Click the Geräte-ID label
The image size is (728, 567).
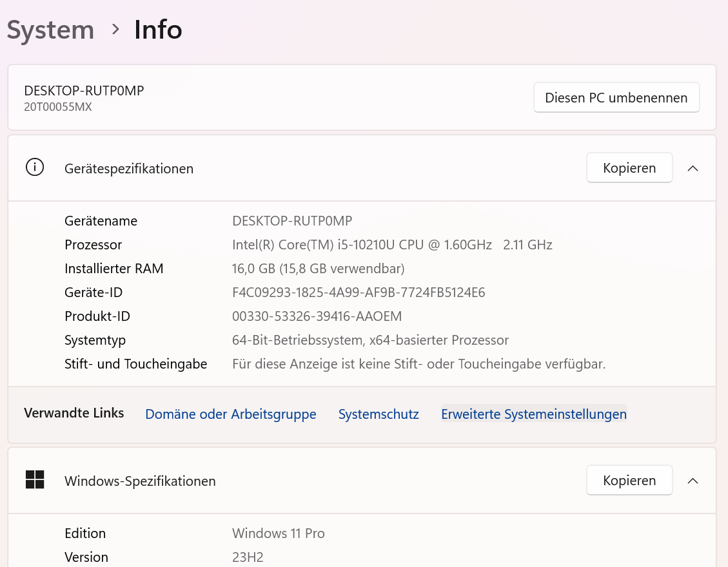pyautogui.click(x=93, y=293)
